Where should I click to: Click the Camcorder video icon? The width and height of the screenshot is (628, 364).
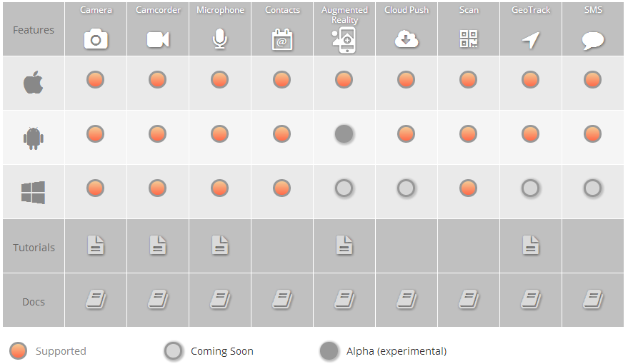158,39
